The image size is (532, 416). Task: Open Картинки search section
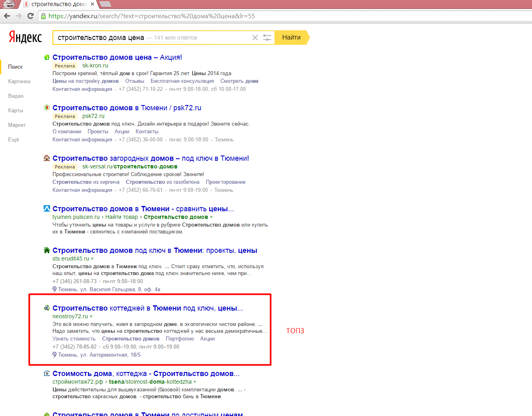coord(19,81)
